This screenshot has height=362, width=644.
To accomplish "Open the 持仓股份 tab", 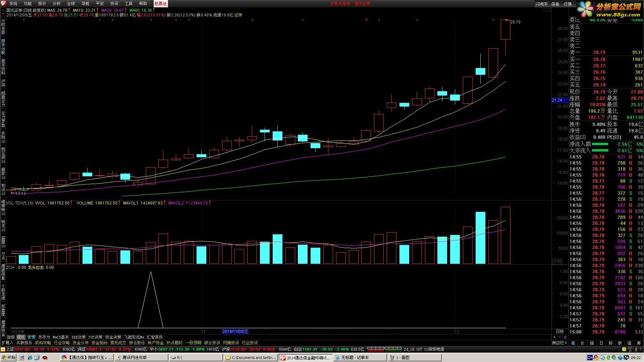I will 137,343.
